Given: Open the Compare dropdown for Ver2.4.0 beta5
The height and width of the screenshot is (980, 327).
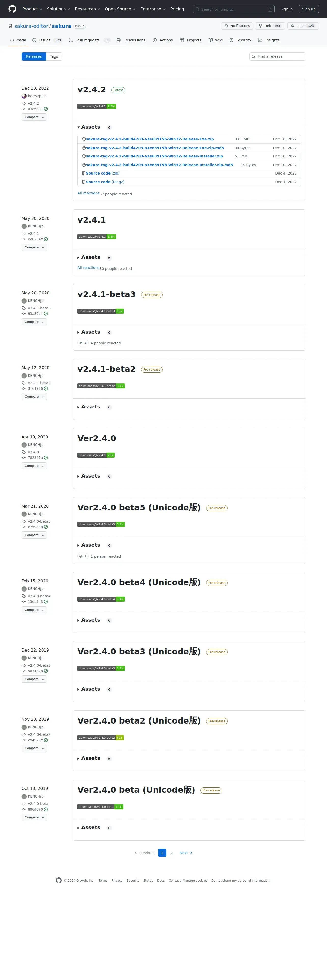Looking at the screenshot, I should 34,535.
